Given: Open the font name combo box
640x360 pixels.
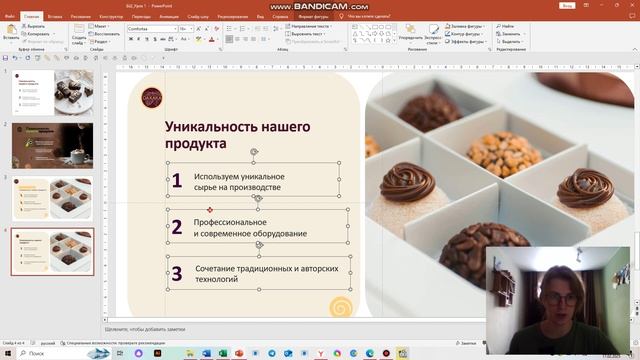Looking at the screenshot, I should pos(152,29).
